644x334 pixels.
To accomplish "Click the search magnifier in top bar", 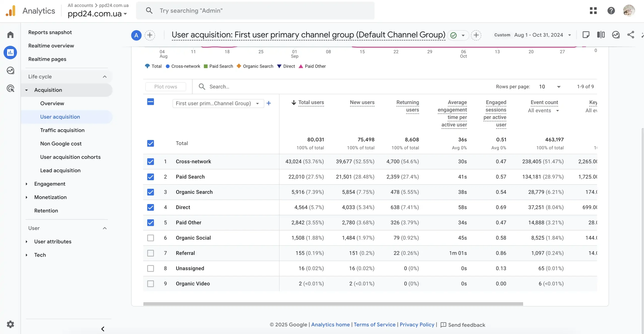I will click(149, 11).
